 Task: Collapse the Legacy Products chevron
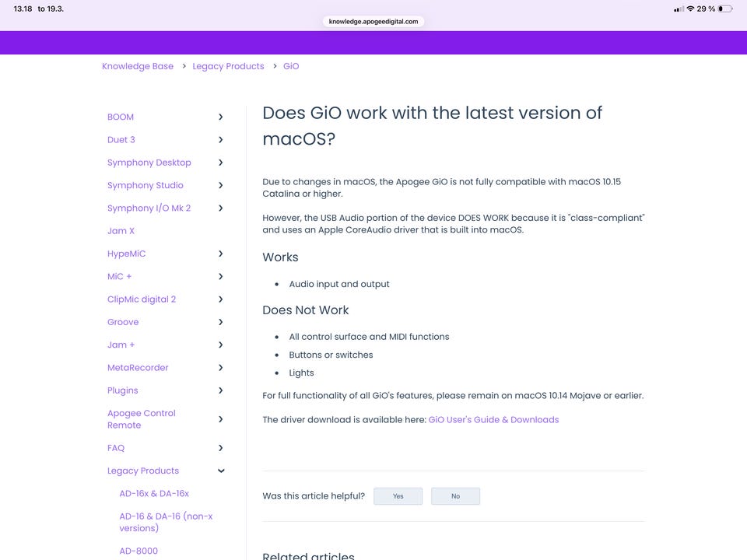pos(221,471)
